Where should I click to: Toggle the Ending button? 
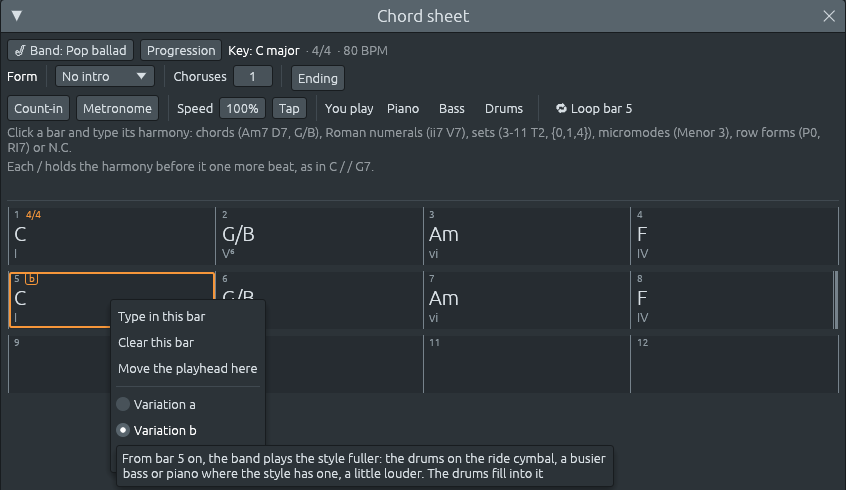pyautogui.click(x=318, y=78)
